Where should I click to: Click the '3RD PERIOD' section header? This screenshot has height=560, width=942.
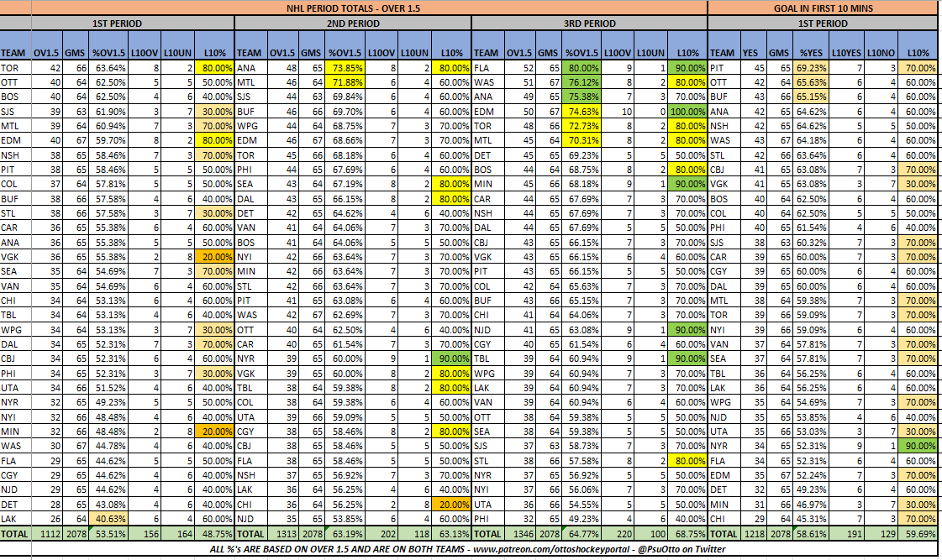pyautogui.click(x=589, y=24)
